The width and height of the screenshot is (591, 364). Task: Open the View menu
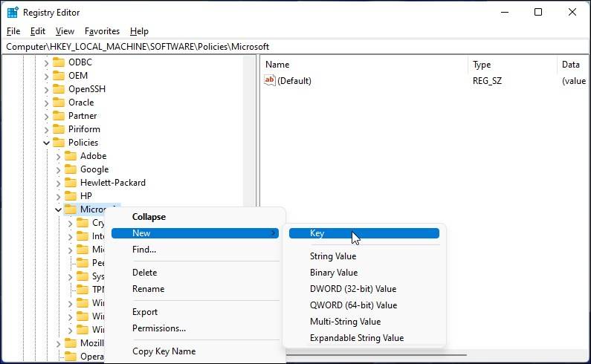tap(65, 31)
